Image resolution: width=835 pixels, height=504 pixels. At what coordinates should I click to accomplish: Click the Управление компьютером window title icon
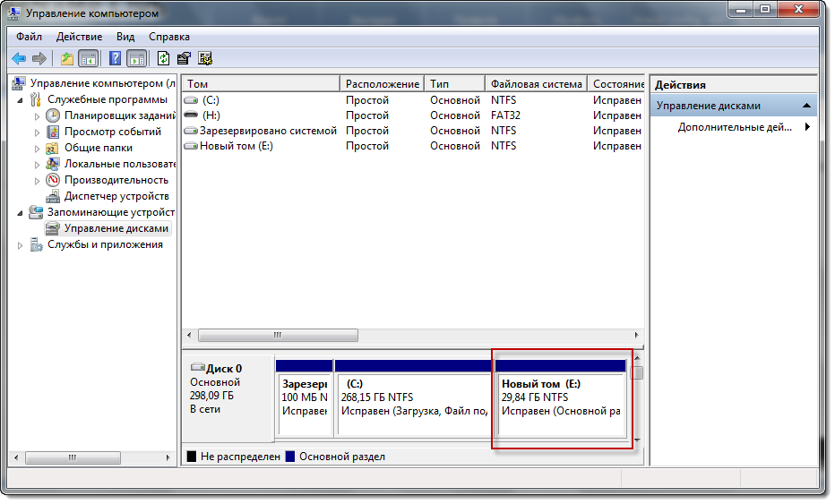tap(14, 13)
